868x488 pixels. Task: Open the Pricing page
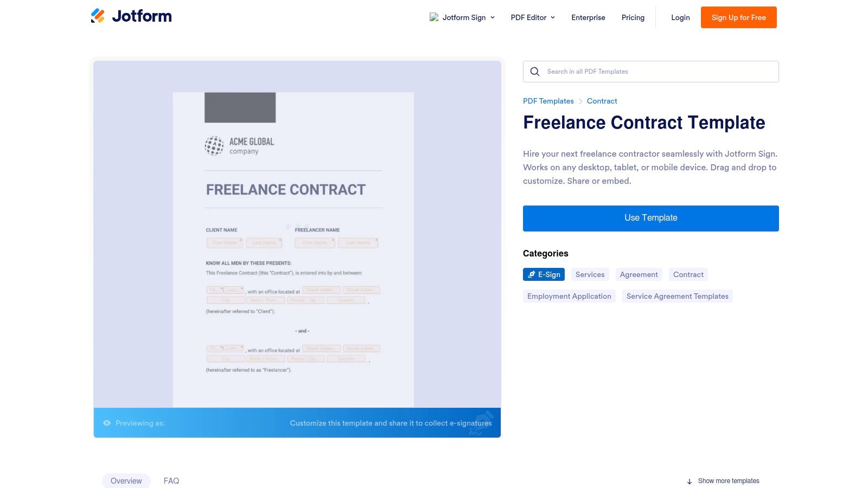[633, 17]
